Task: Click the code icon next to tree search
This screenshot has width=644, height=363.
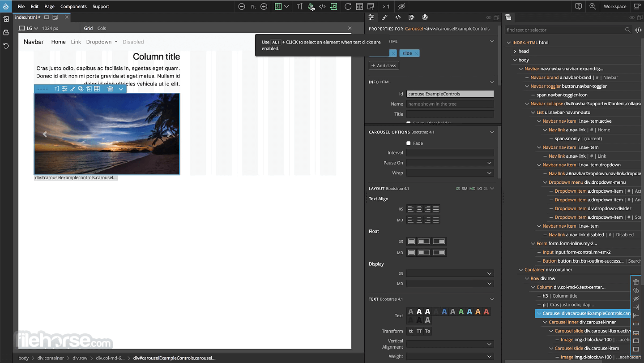Action: 638,30
